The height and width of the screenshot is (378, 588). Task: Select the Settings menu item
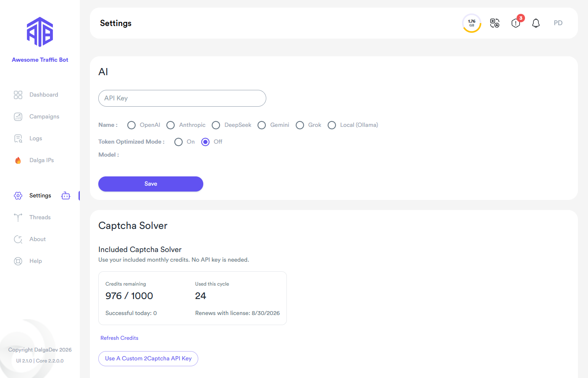coord(40,196)
